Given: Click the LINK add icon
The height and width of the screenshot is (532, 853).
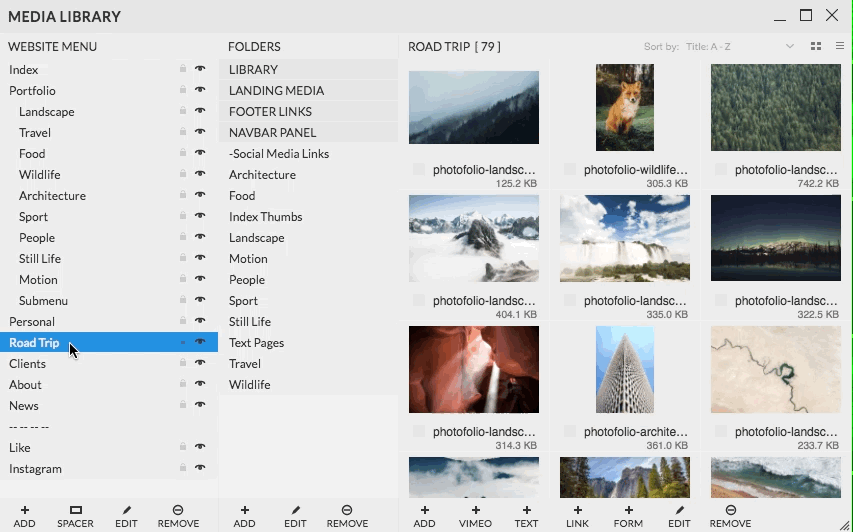Looking at the screenshot, I should [577, 510].
